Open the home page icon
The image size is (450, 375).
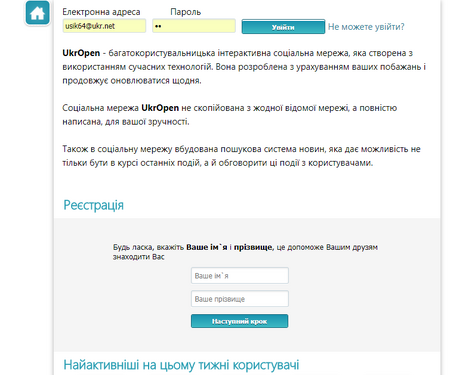tap(37, 13)
